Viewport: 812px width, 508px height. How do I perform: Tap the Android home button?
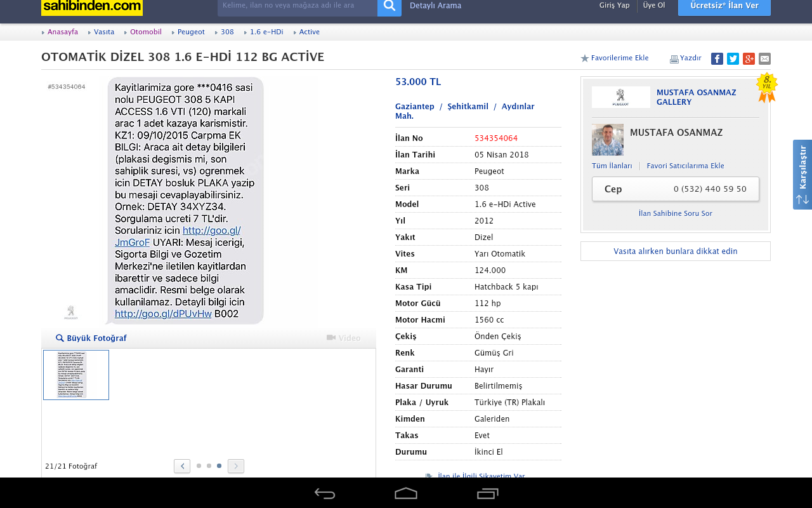[x=406, y=493]
